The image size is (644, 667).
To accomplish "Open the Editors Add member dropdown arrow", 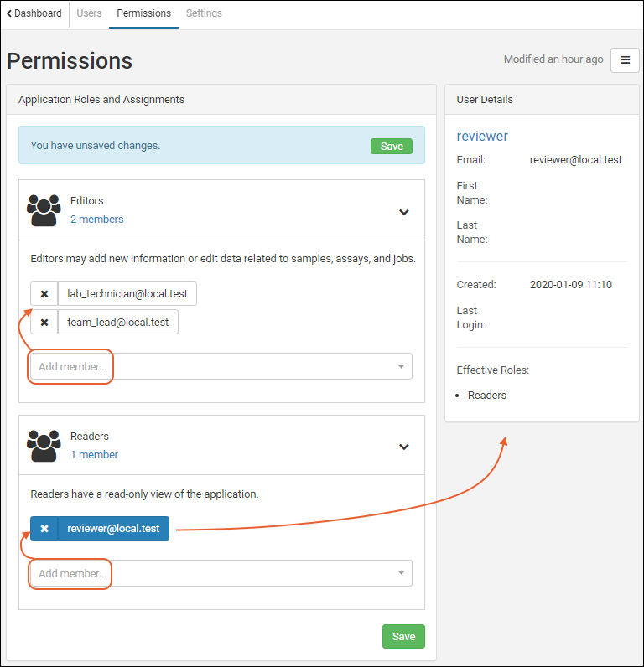I will pyautogui.click(x=401, y=366).
